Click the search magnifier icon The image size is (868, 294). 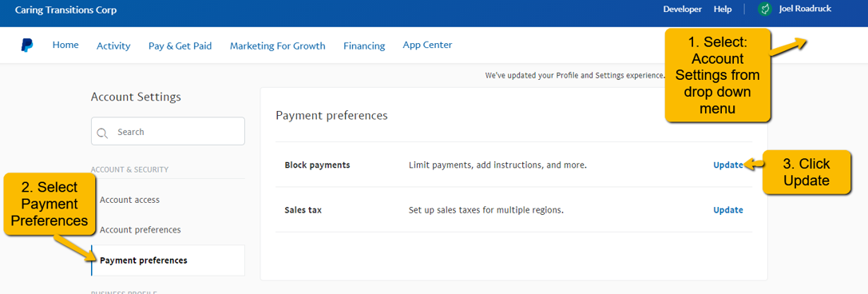click(102, 133)
